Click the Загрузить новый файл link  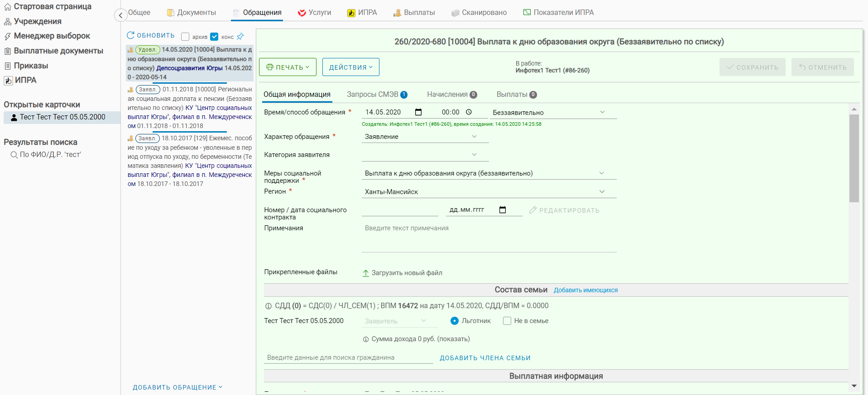click(407, 273)
